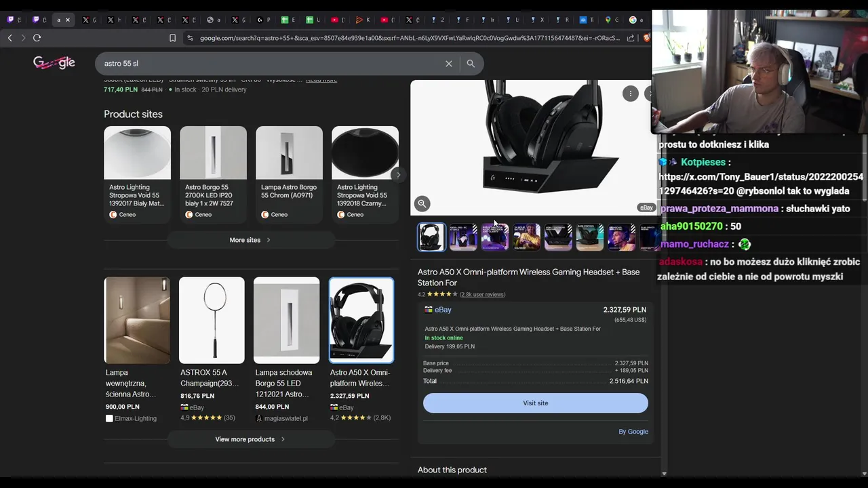Click the eBay seller under ASTROX 55 A
This screenshot has width=868, height=488.
(x=197, y=407)
